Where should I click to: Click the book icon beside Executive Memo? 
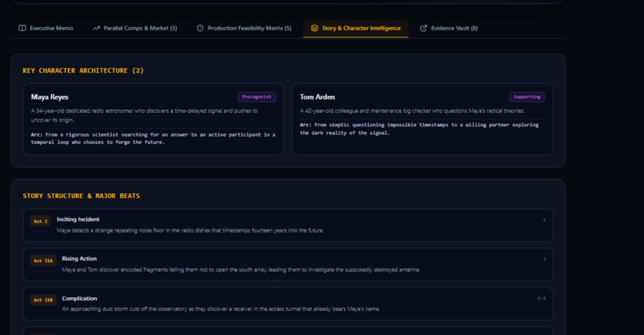(x=22, y=28)
